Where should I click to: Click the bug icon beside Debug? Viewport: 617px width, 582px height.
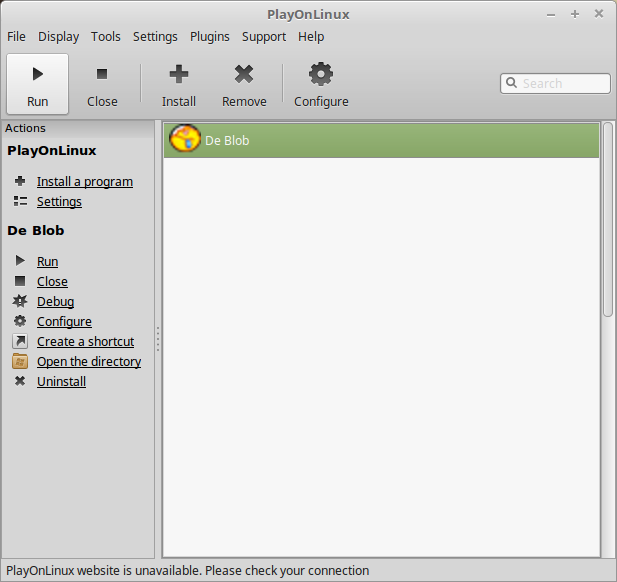coord(20,301)
